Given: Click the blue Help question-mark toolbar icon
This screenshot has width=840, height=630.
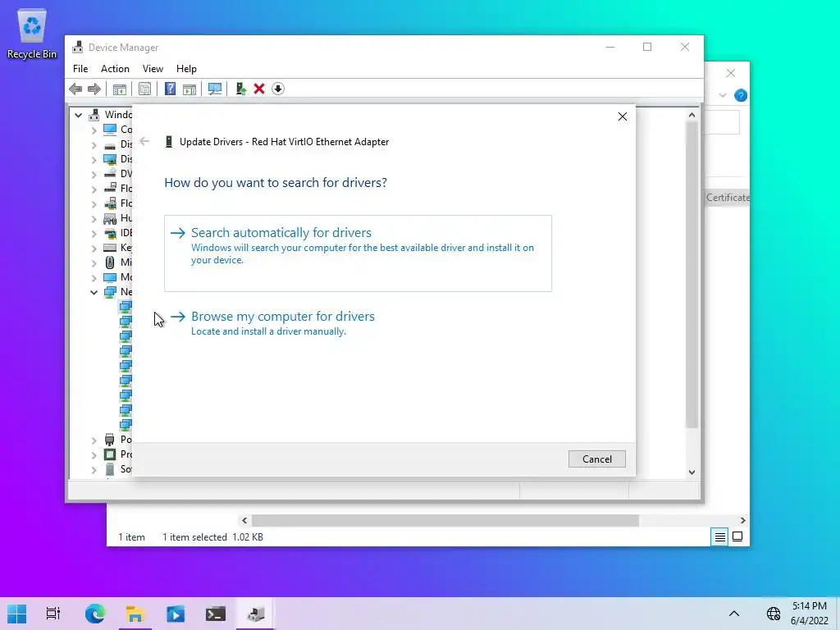Looking at the screenshot, I should [170, 89].
